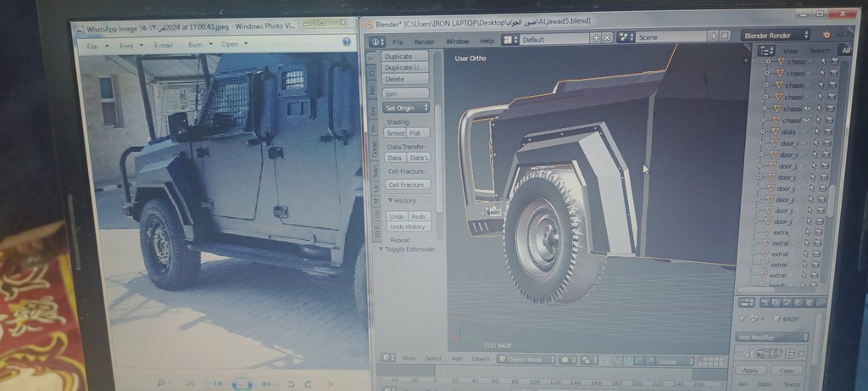
Task: Rotate photo counterclockwise in Photo Viewer
Action: click(292, 384)
